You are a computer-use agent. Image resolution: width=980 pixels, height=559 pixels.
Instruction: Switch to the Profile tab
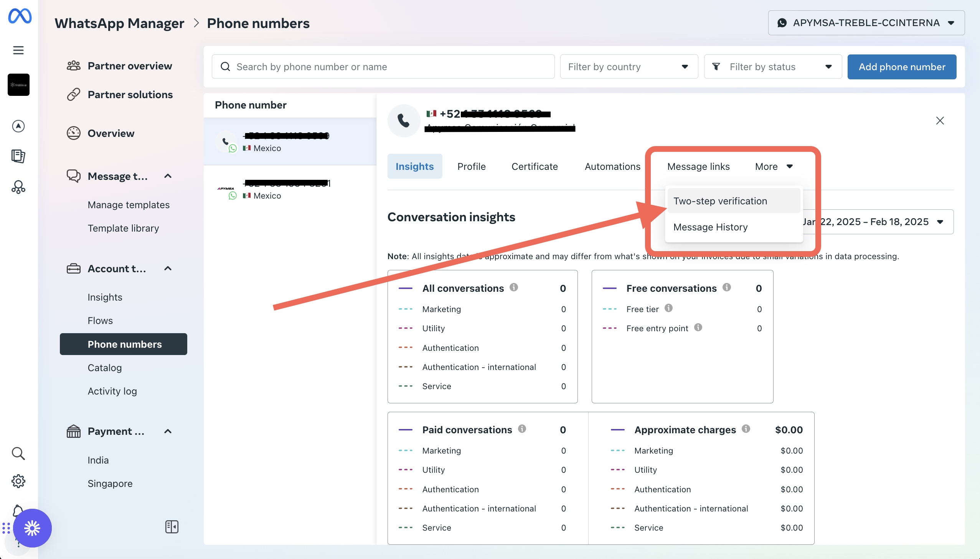pyautogui.click(x=471, y=166)
